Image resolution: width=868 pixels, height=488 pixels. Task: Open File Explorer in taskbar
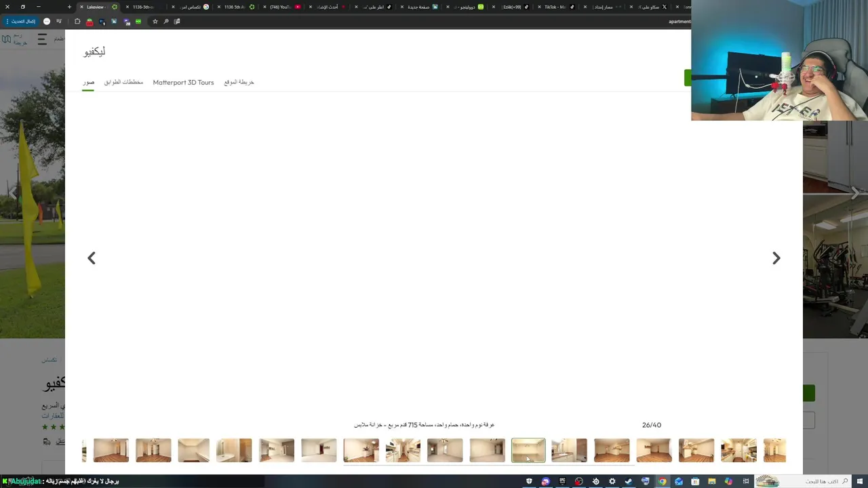point(711,481)
